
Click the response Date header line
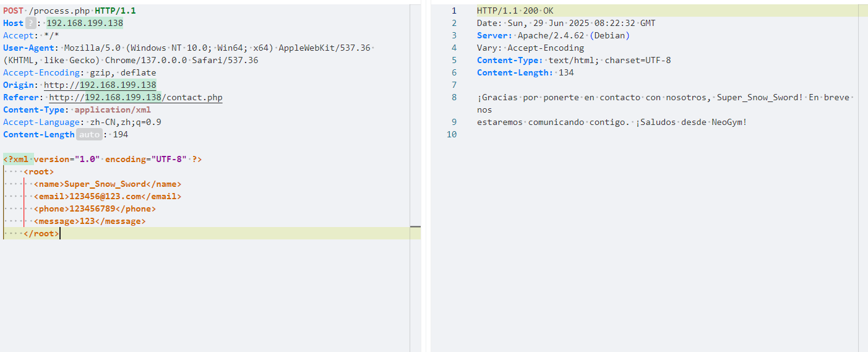(566, 24)
